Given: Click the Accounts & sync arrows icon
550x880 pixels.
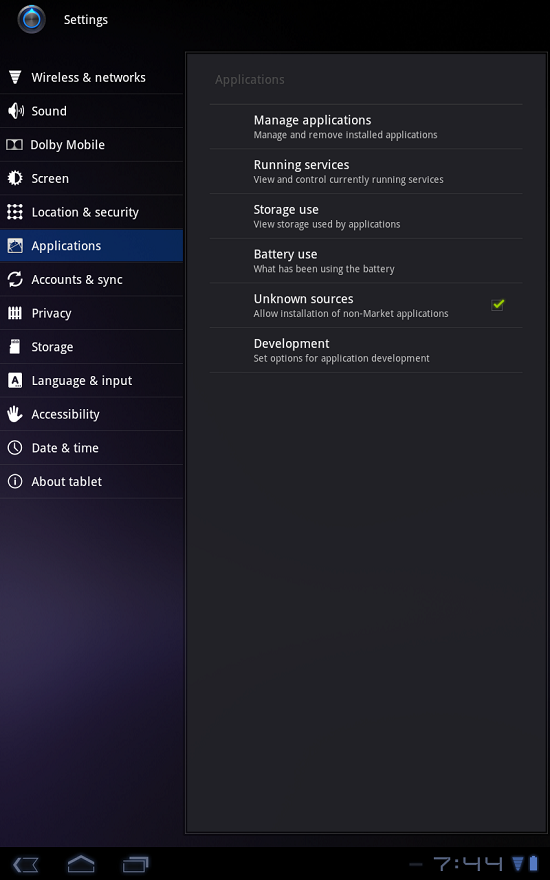Looking at the screenshot, I should point(15,279).
